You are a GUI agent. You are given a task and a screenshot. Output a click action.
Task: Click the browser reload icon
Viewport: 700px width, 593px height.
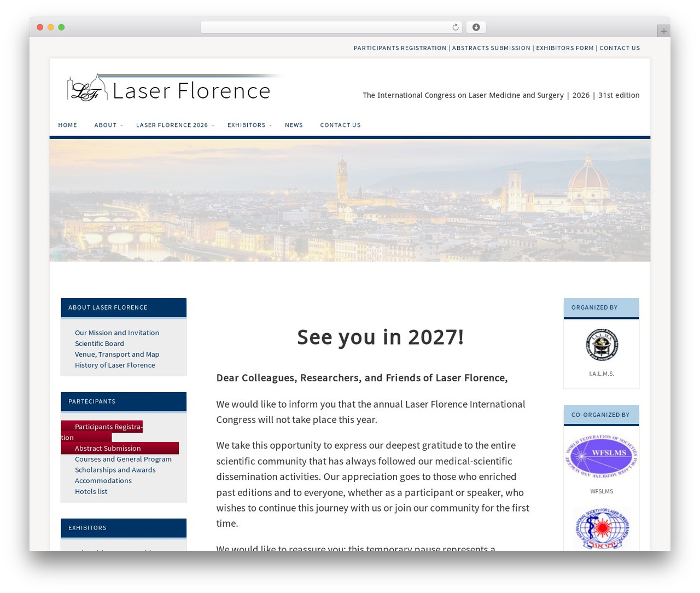click(x=456, y=27)
